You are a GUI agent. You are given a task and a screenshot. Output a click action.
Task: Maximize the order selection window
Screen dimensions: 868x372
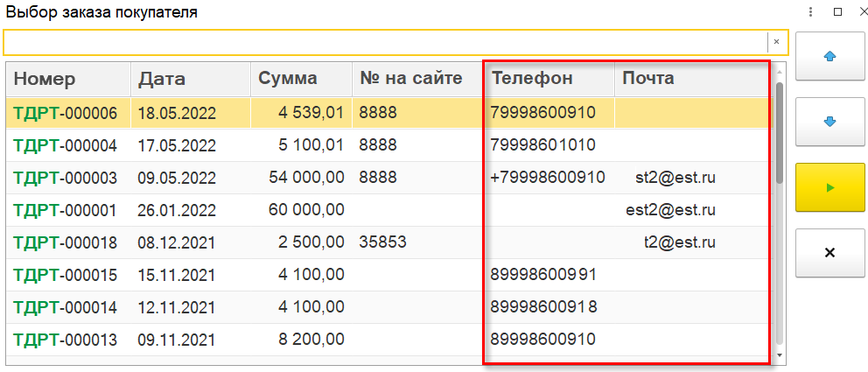837,12
